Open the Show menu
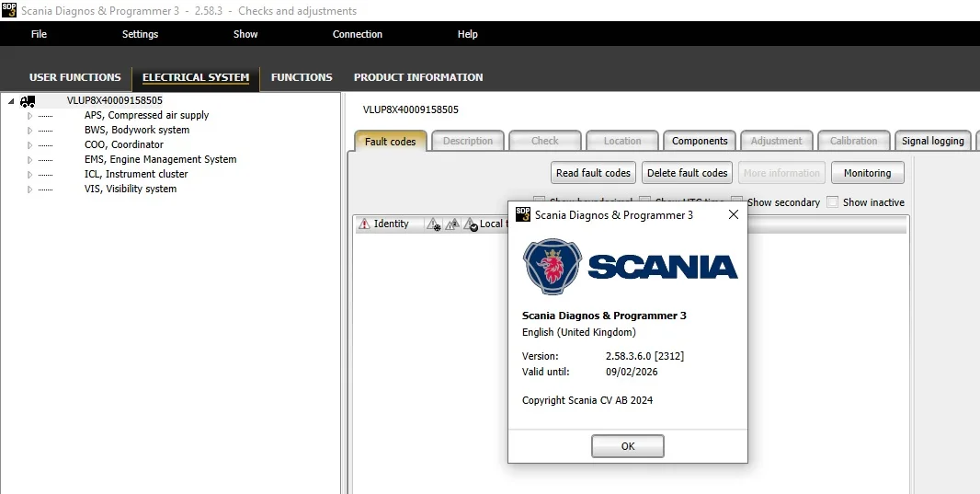Viewport: 980px width, 494px height. pos(245,34)
